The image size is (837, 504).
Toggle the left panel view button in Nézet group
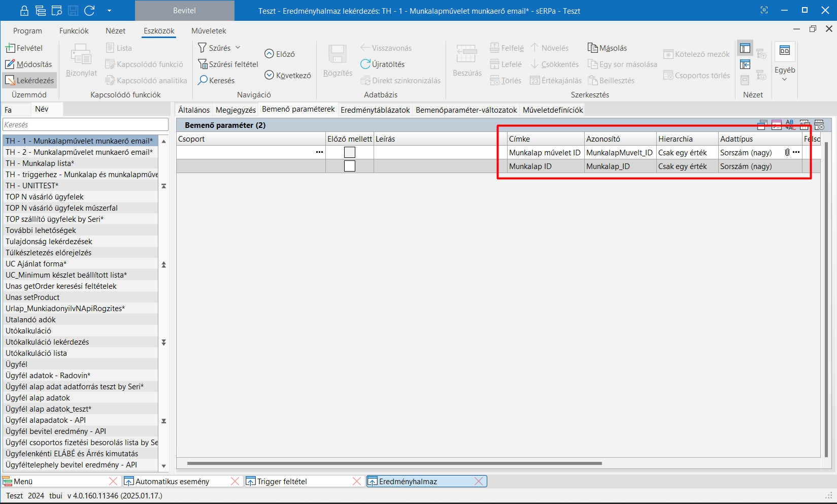coord(745,49)
